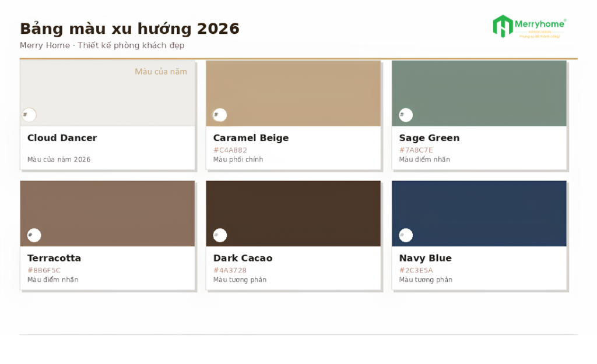Click the hash circle icon on Terracotta swatch
Image resolution: width=597 pixels, height=364 pixels.
34,235
